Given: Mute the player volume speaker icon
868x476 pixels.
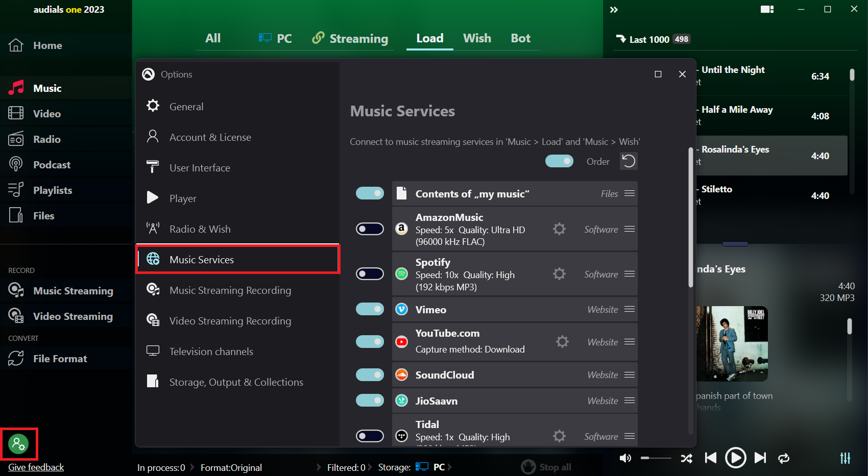Looking at the screenshot, I should click(625, 458).
